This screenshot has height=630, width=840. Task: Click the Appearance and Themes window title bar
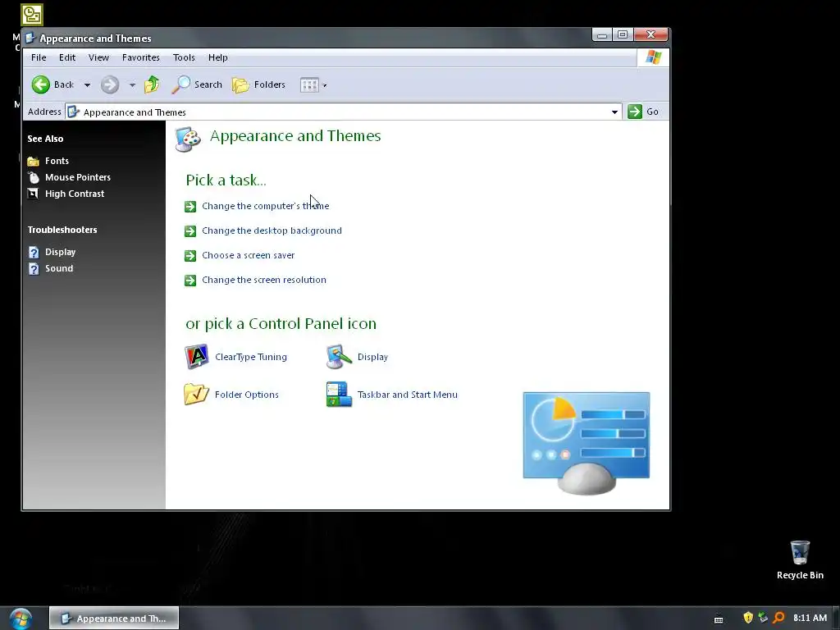(308, 38)
